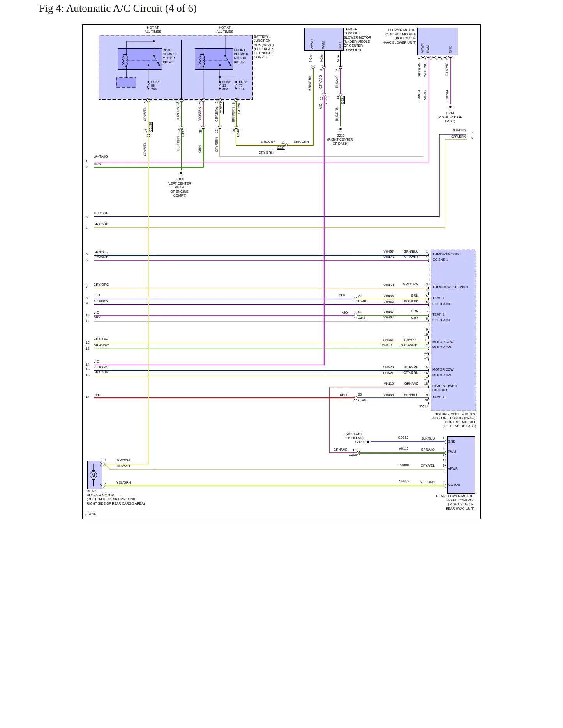Select the HVAC control module block
Image resolution: width=563 pixels, height=728 pixels.
coord(453,330)
